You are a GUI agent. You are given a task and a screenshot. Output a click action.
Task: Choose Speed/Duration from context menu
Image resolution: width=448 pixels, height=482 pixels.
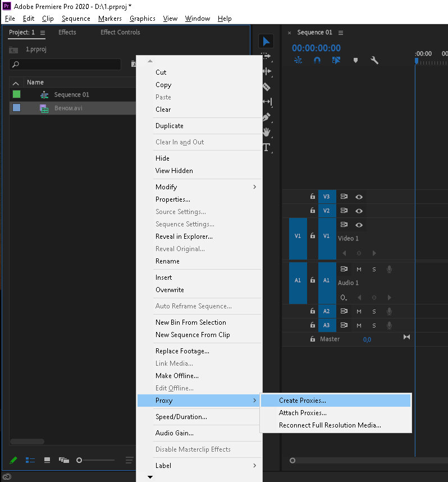pyautogui.click(x=200, y=417)
